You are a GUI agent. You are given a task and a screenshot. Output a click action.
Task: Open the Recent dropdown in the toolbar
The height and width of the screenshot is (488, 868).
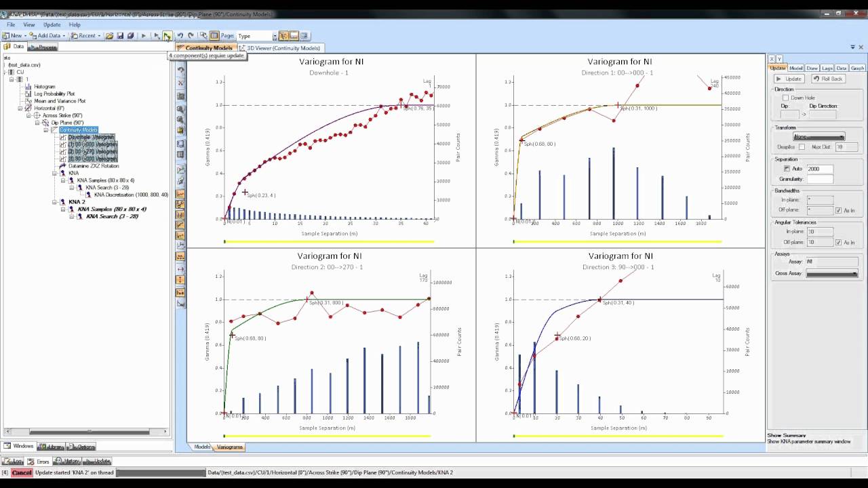tap(99, 35)
